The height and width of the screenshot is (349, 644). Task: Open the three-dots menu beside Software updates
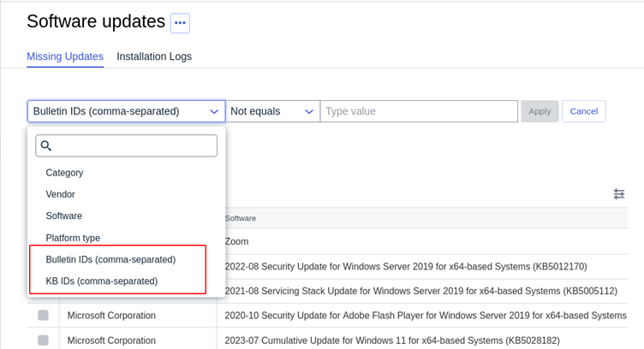(x=180, y=23)
